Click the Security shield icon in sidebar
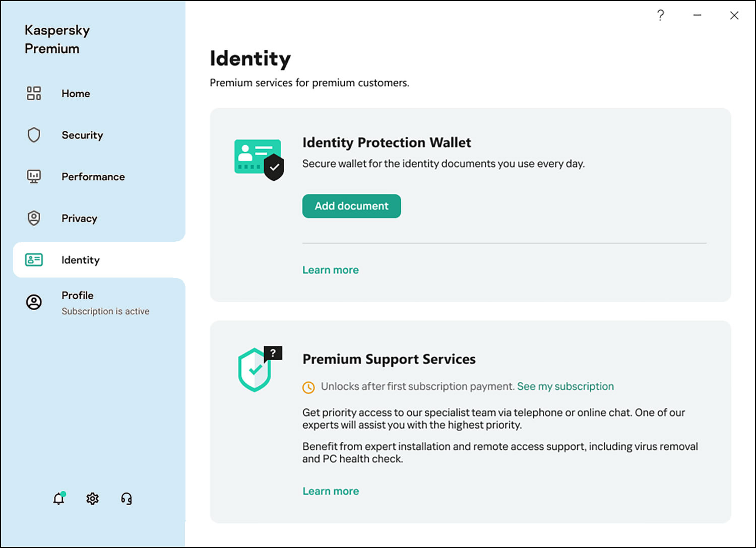756x548 pixels. [34, 135]
